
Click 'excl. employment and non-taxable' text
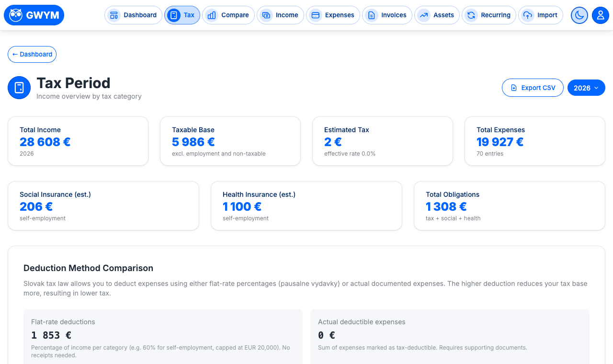pyautogui.click(x=219, y=154)
